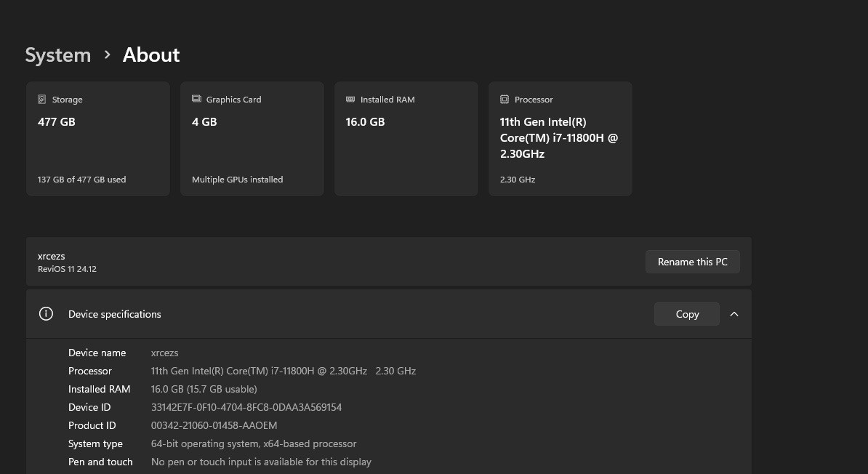Viewport: 868px width, 474px height.
Task: Select the System type value
Action: pyautogui.click(x=254, y=443)
